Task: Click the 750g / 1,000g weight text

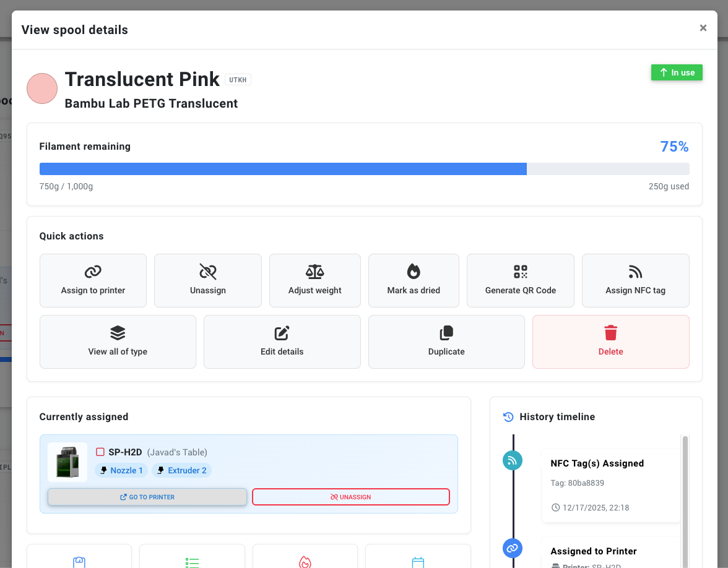Action: click(x=66, y=187)
